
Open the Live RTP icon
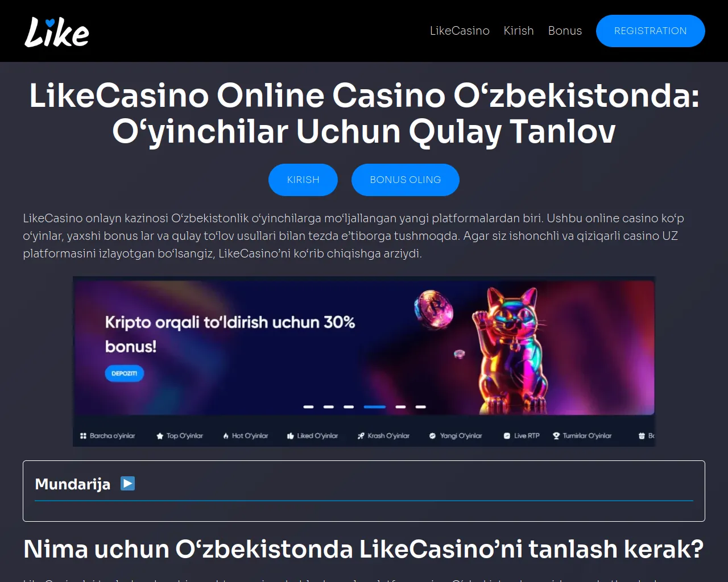click(507, 436)
